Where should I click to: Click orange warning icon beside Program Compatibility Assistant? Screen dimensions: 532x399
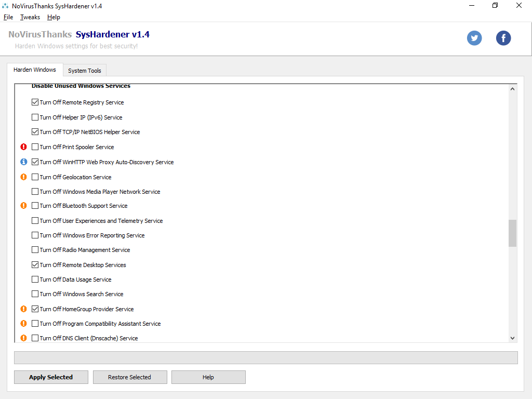tap(23, 323)
